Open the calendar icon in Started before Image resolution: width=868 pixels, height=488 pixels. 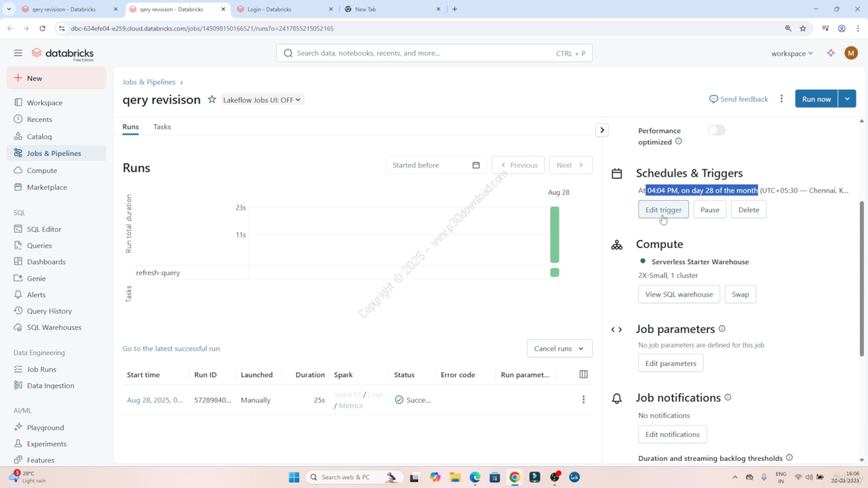tap(476, 165)
